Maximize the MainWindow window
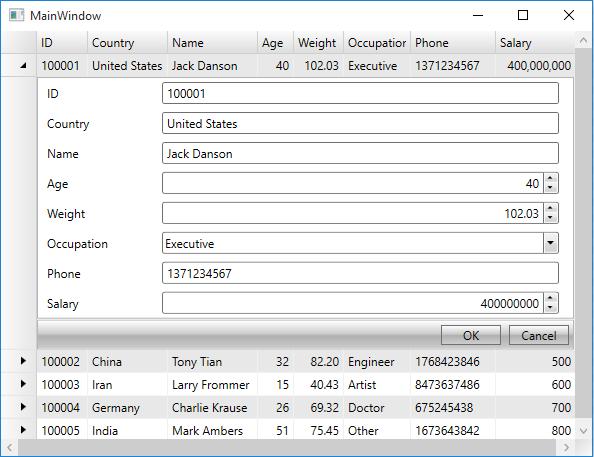This screenshot has width=594, height=457. (x=523, y=15)
